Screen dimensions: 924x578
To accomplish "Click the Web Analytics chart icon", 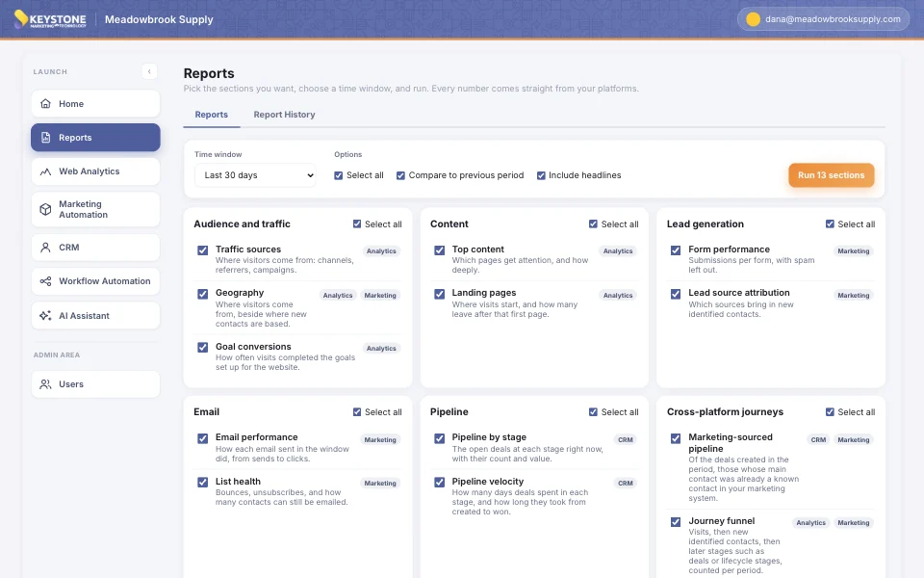I will coord(45,171).
